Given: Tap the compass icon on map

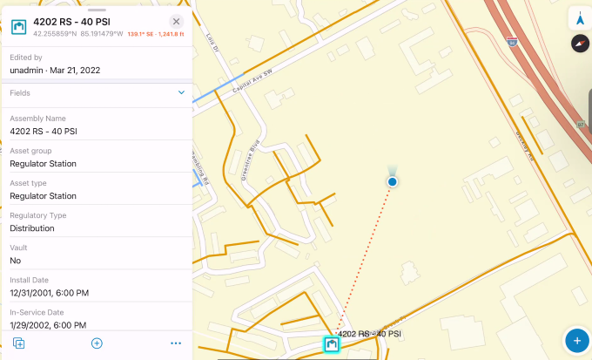Looking at the screenshot, I should click(580, 43).
